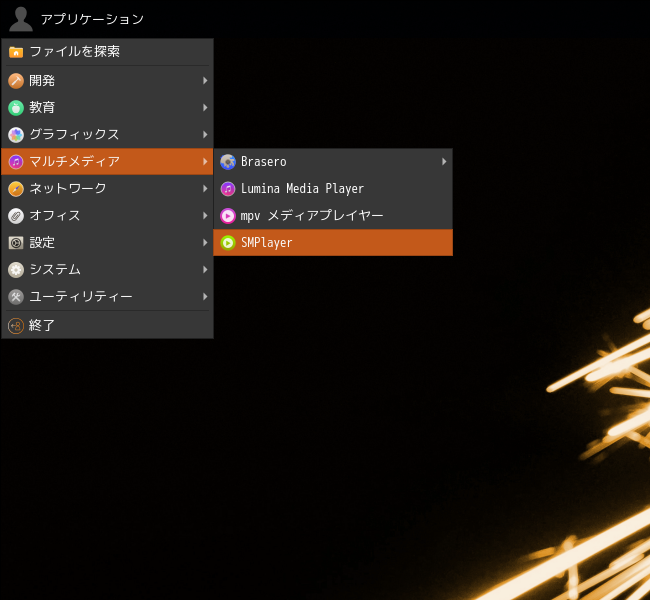Click the Brasero disc icon
This screenshot has height=600, width=650.
228,162
